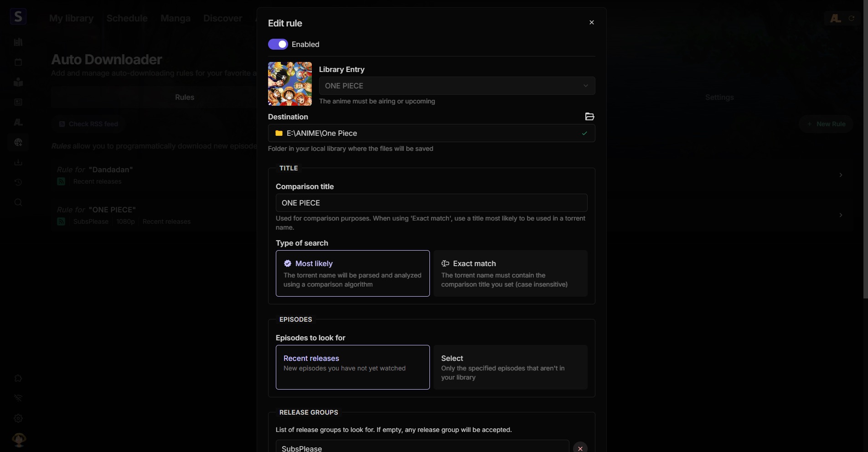Open the discover news icon in sidebar
Viewport: 868px width, 452px height.
tap(18, 103)
